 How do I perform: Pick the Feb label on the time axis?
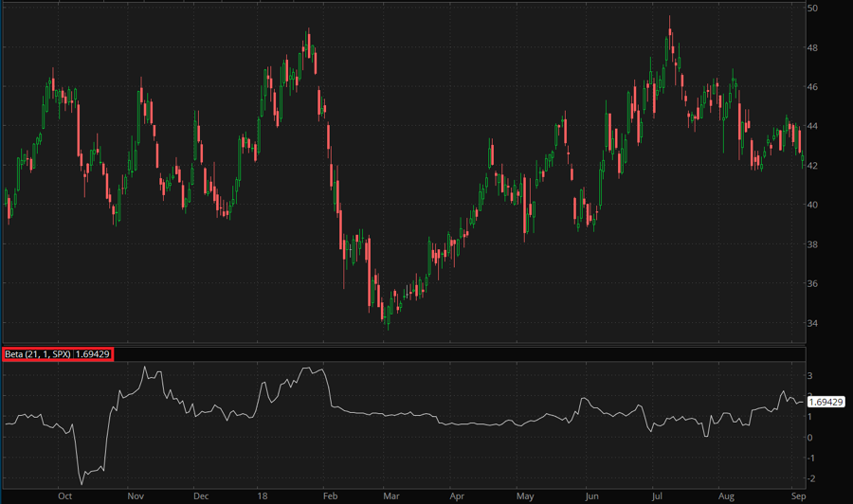329,495
